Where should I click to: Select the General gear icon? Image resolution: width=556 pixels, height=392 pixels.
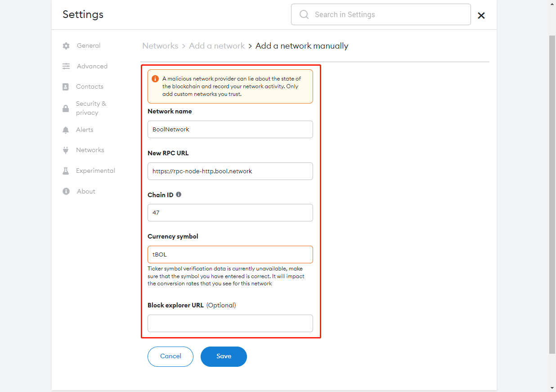coord(66,45)
